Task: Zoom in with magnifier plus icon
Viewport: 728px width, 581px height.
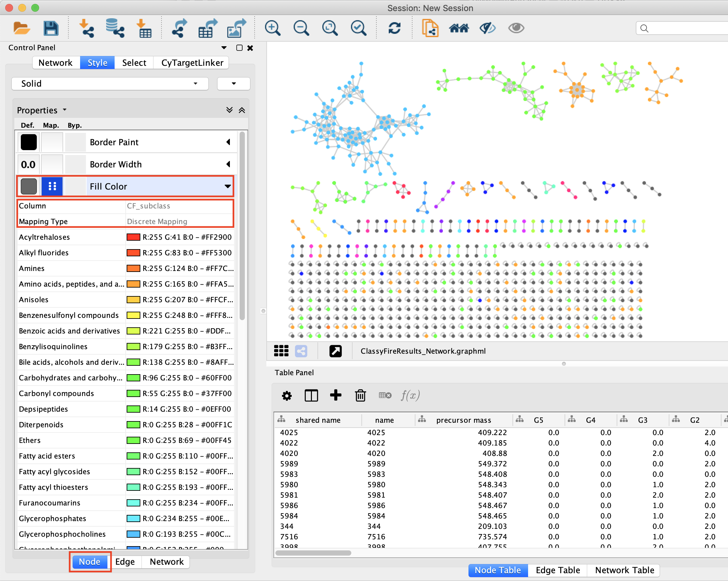Action: (272, 28)
